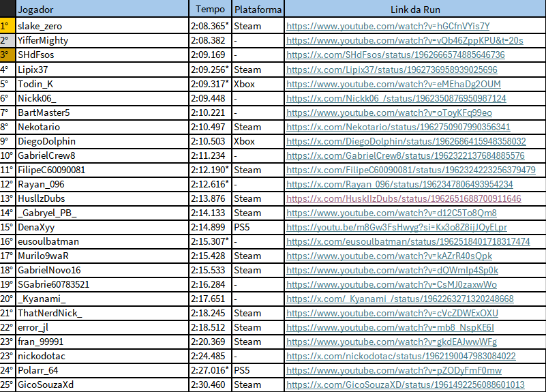546x392 pixels.
Task: Select the time 2:17.651
Action: click(208, 299)
